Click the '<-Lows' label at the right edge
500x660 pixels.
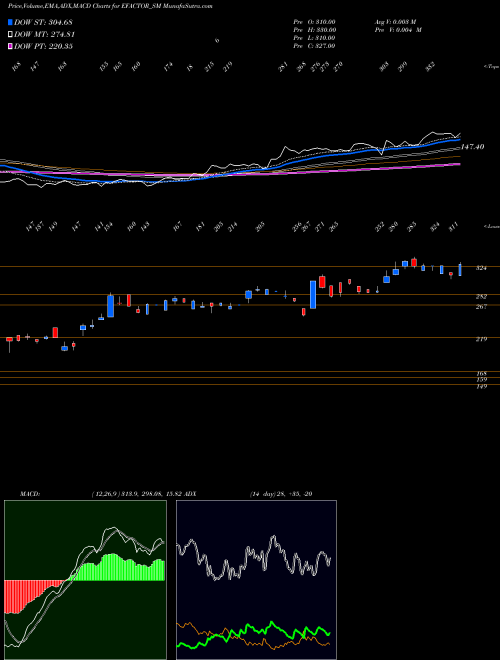click(491, 226)
